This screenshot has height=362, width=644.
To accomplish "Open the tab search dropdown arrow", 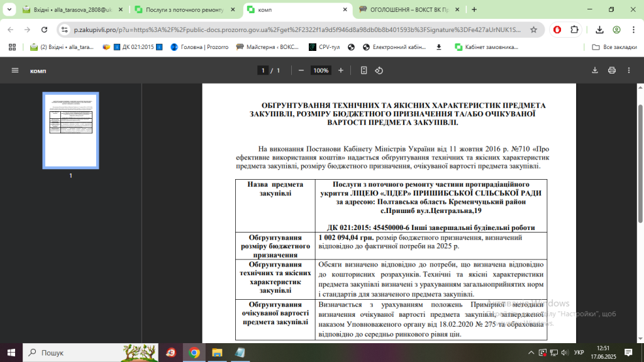I will [x=9, y=9].
